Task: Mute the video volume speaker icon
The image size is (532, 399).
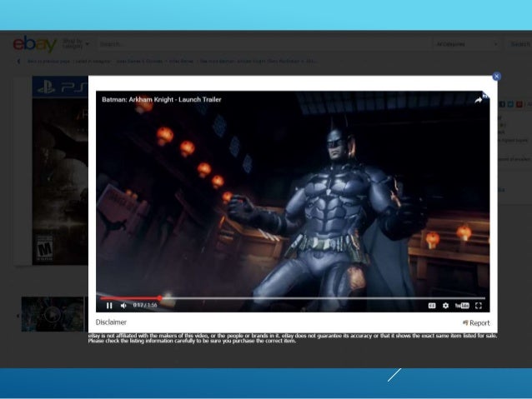Action: click(123, 306)
